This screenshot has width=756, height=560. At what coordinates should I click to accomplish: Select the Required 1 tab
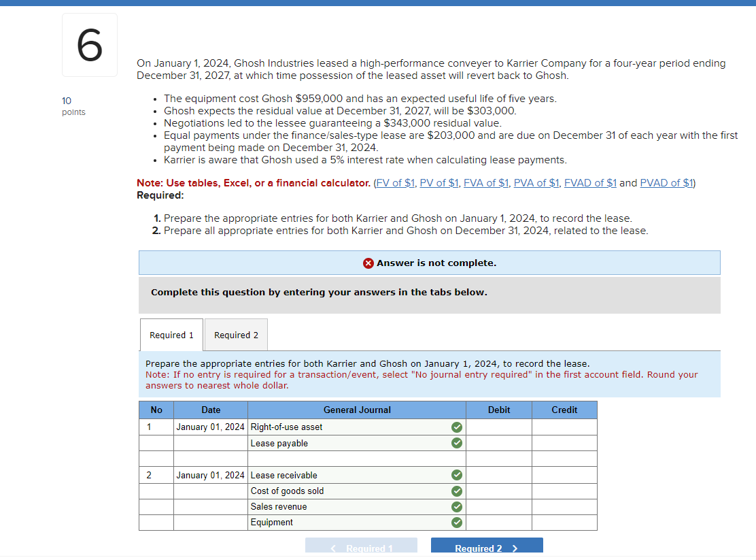[171, 335]
